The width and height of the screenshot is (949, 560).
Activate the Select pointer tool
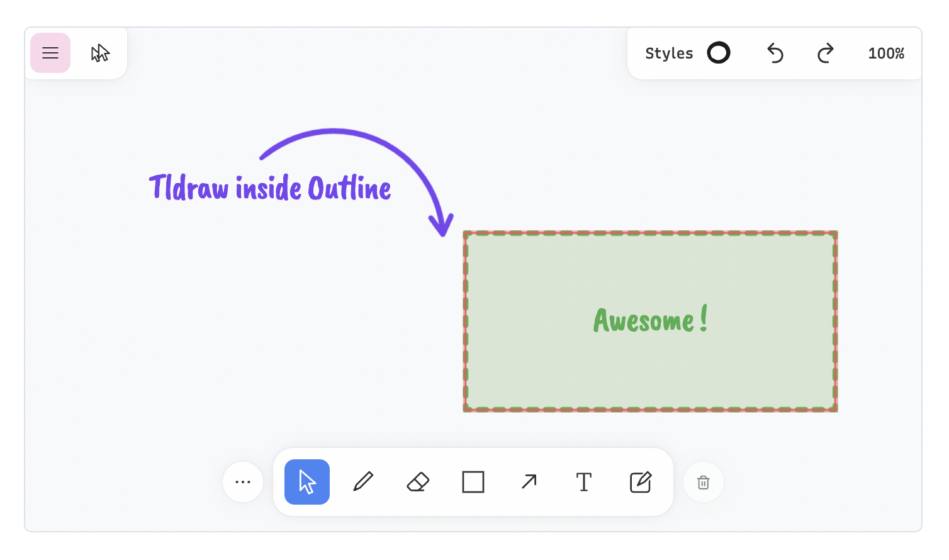click(x=307, y=482)
